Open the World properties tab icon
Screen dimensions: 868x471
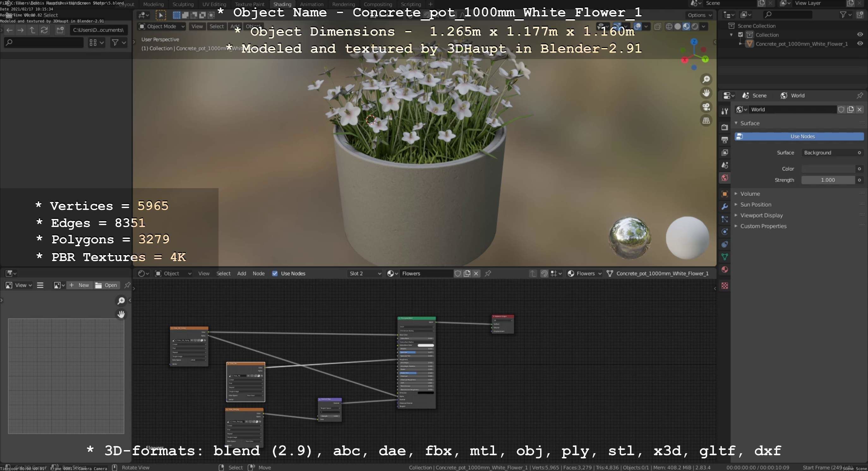point(725,178)
